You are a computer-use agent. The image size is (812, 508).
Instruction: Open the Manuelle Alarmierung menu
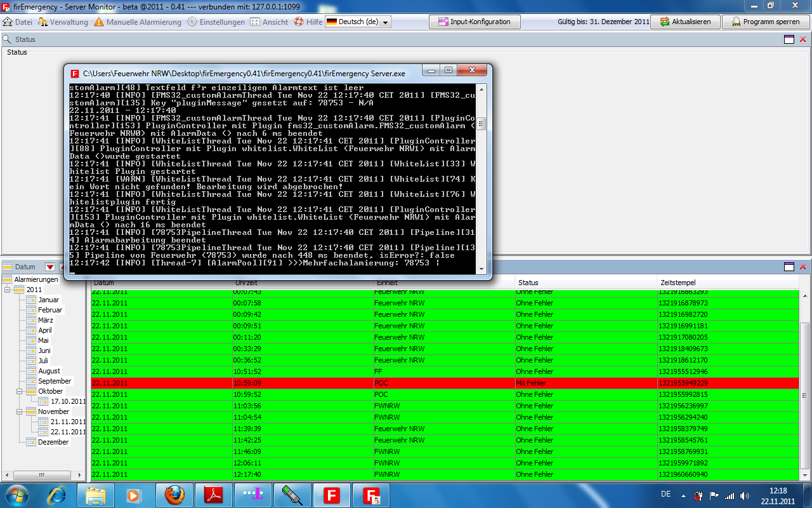(x=138, y=22)
